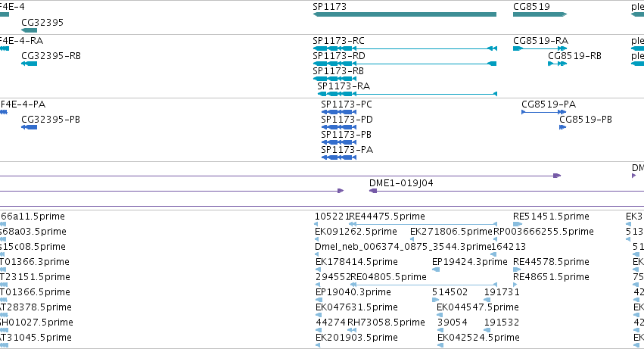Open protein SP1173-PC
644x349 pixels.
[x=339, y=112]
